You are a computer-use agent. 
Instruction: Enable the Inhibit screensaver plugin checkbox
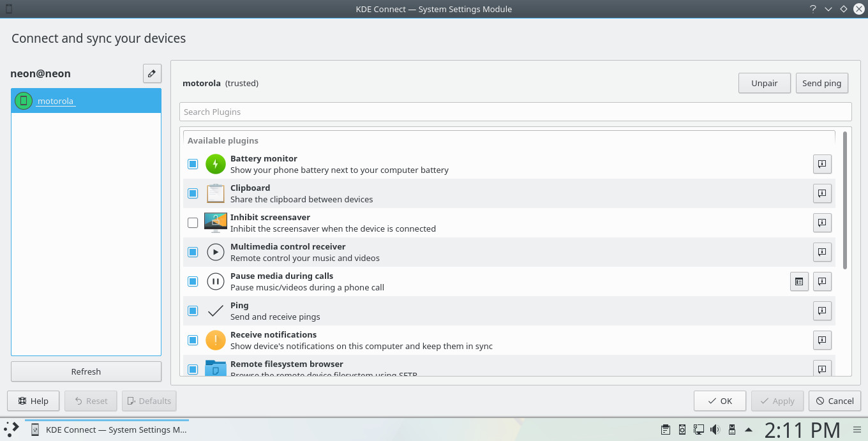(x=193, y=223)
